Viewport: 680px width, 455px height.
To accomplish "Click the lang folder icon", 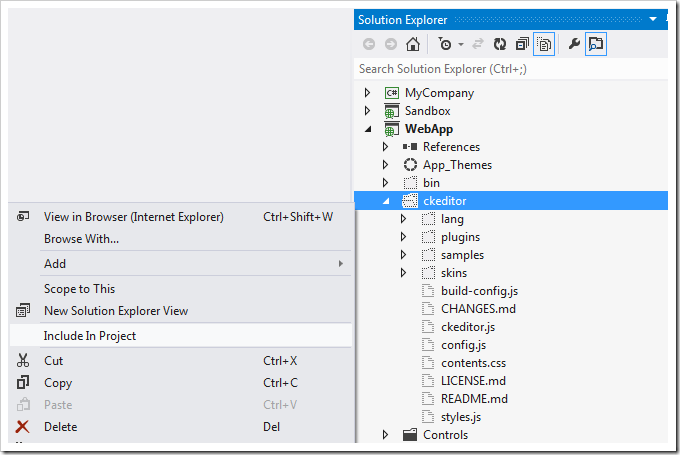I will click(428, 219).
